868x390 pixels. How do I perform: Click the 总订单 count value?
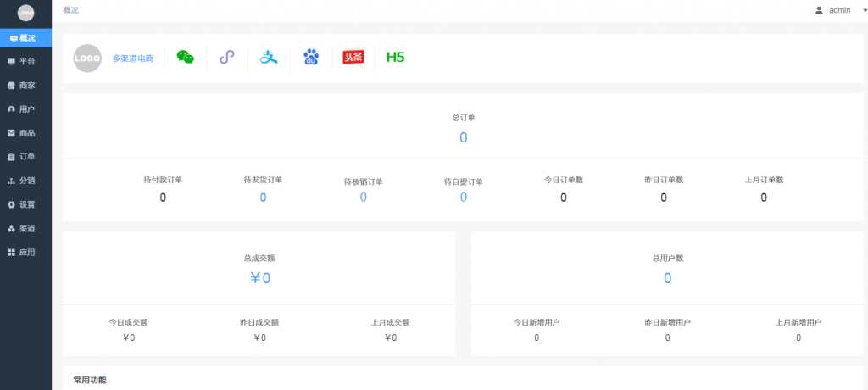point(464,138)
